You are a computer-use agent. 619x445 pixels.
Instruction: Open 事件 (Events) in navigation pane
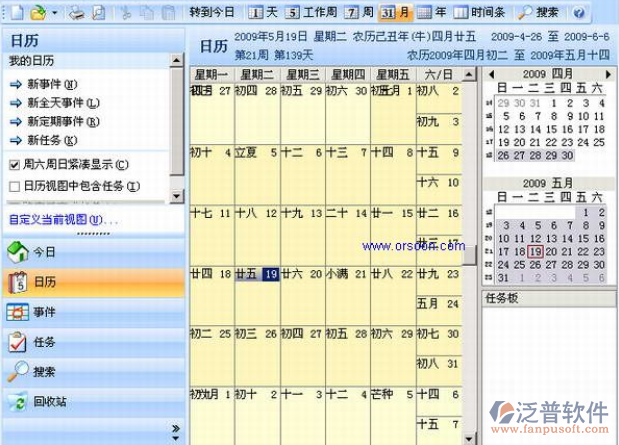point(45,312)
